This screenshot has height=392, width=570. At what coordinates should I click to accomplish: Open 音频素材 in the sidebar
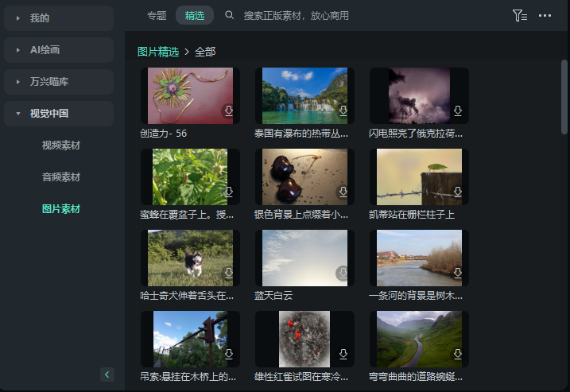[x=60, y=177]
